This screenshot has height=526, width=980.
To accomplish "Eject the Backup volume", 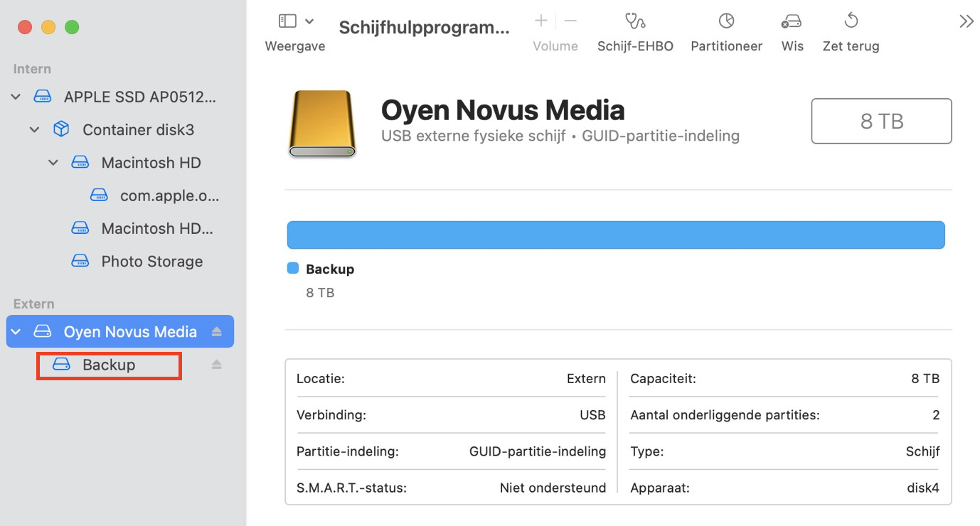I will pos(218,364).
